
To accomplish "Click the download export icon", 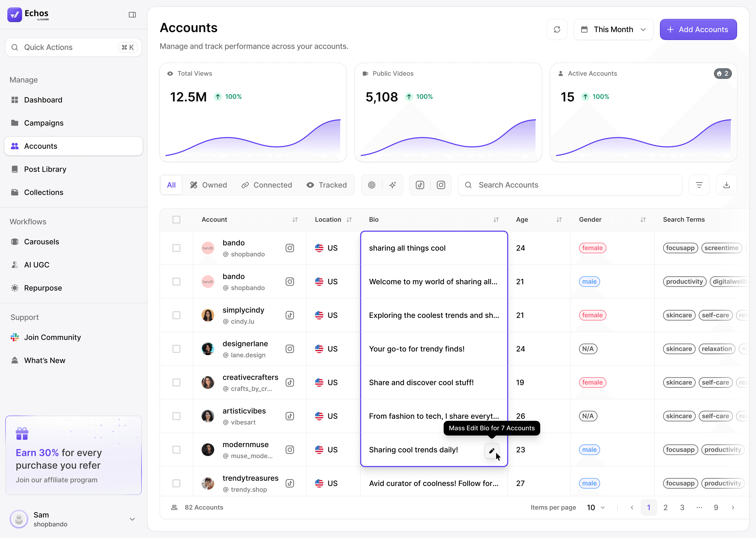I will (726, 185).
